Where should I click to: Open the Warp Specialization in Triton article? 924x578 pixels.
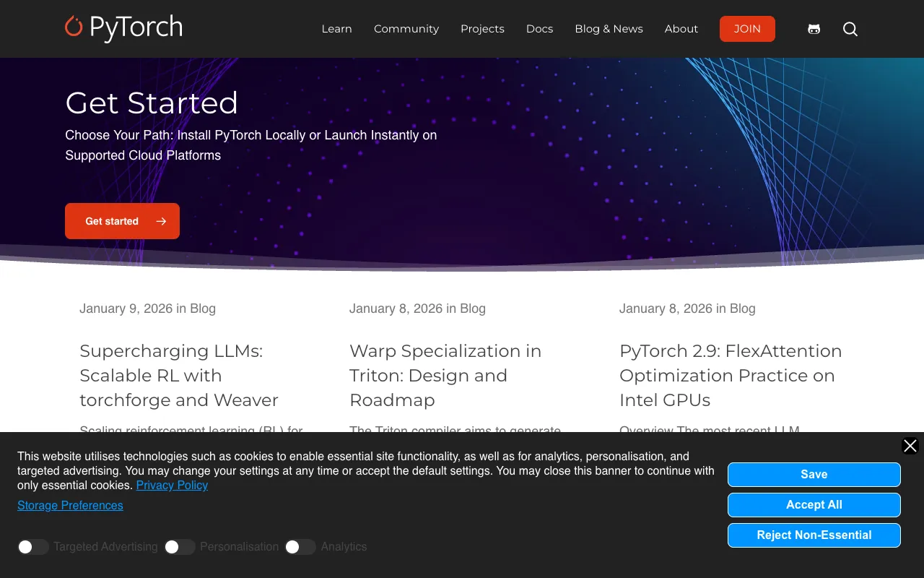pyautogui.click(x=445, y=375)
